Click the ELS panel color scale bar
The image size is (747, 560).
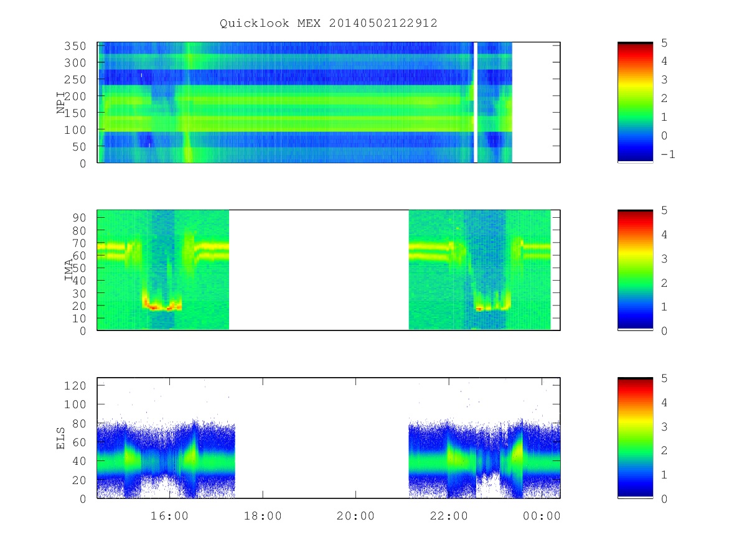coord(635,438)
